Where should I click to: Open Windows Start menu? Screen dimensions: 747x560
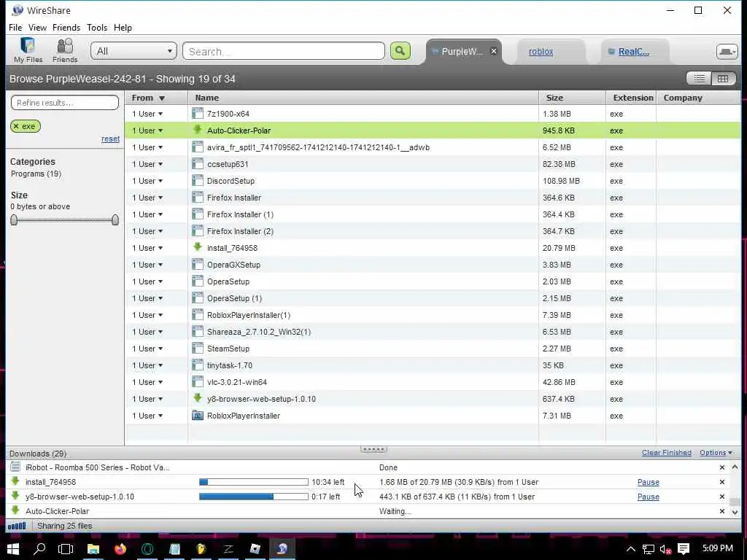pos(13,549)
